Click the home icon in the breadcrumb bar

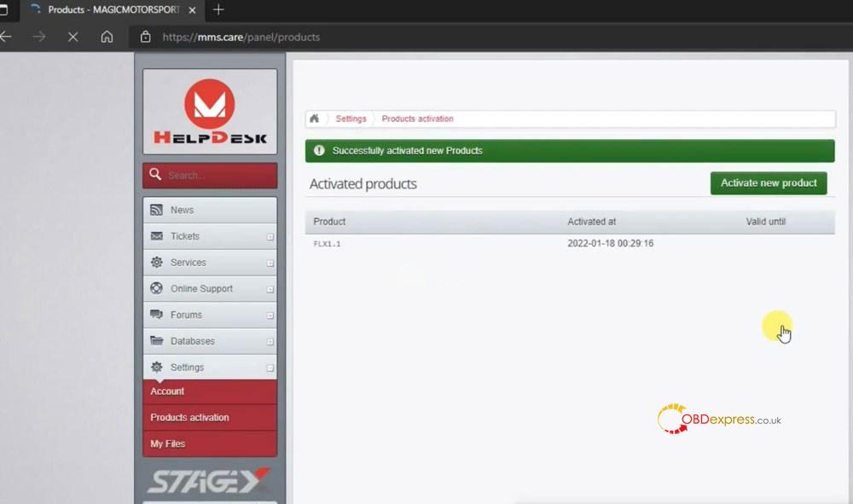tap(315, 119)
